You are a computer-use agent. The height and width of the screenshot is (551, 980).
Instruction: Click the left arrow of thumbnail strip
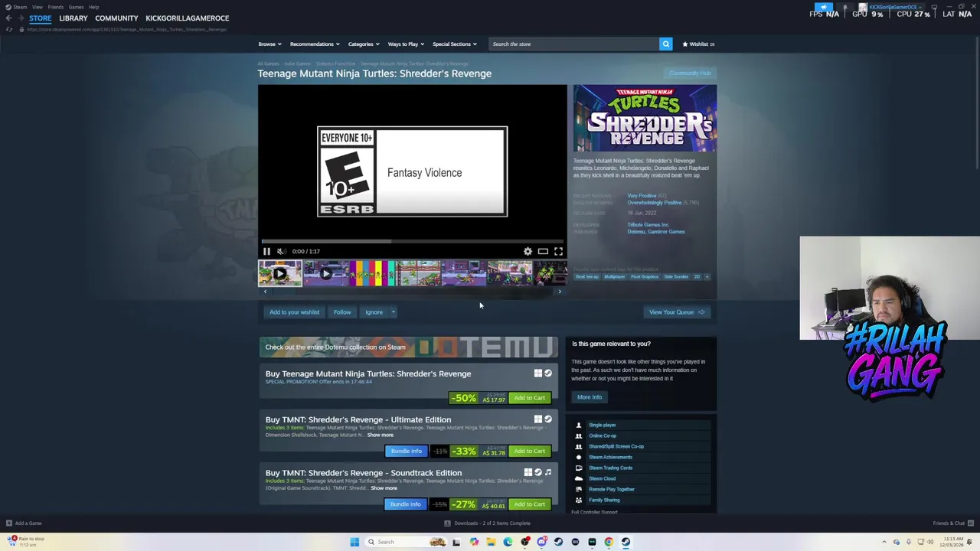pyautogui.click(x=265, y=292)
